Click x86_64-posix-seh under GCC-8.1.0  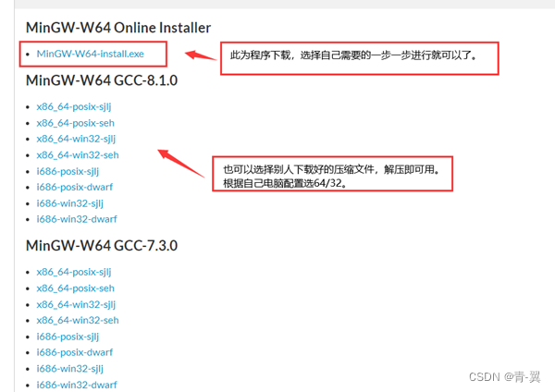[76, 123]
